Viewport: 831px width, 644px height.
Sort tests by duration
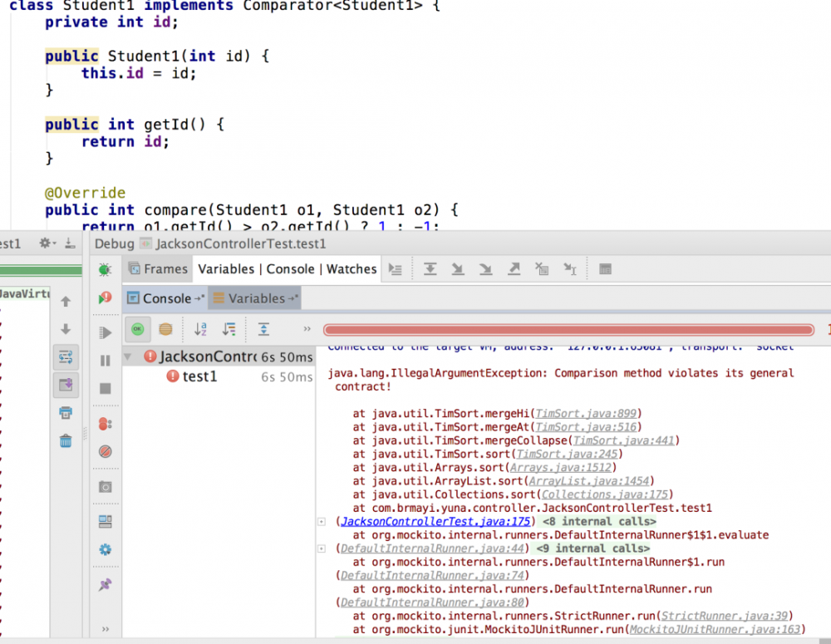pyautogui.click(x=229, y=329)
